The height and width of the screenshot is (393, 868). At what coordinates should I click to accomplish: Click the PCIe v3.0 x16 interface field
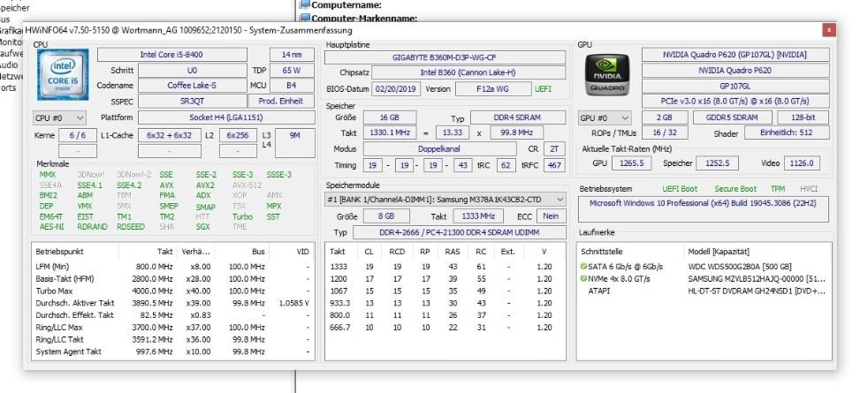(735, 102)
